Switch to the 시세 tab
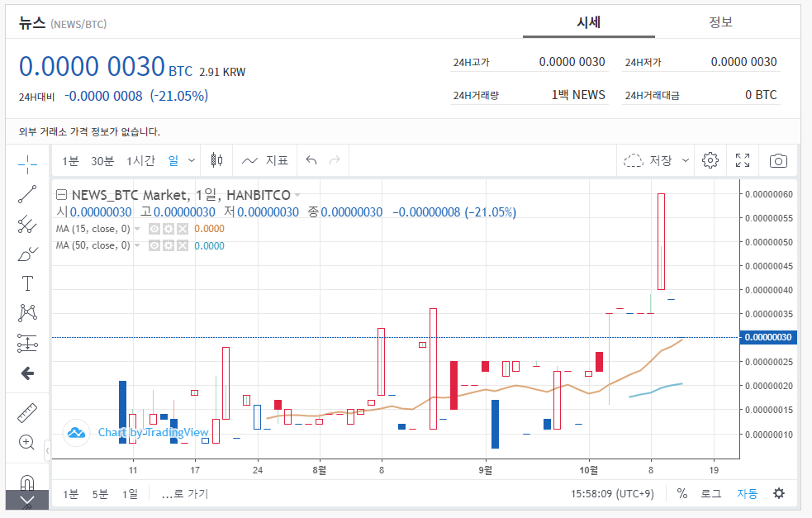The width and height of the screenshot is (812, 518). 589,22
